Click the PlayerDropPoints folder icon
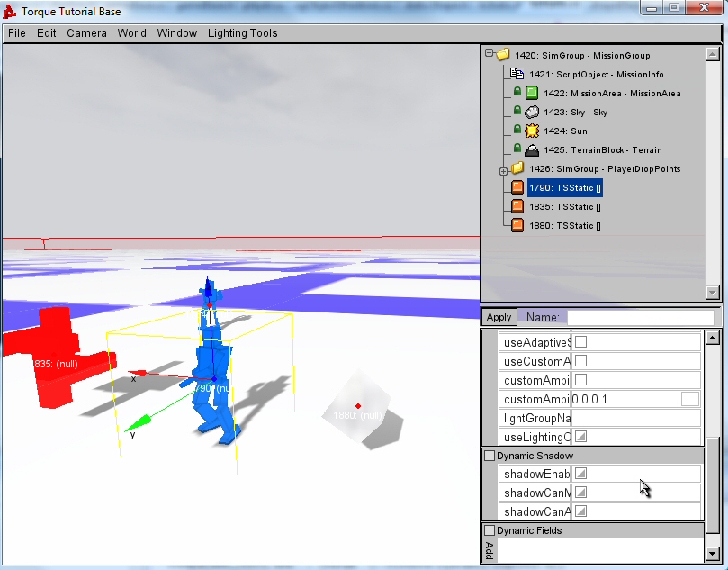The width and height of the screenshot is (728, 570). point(517,169)
